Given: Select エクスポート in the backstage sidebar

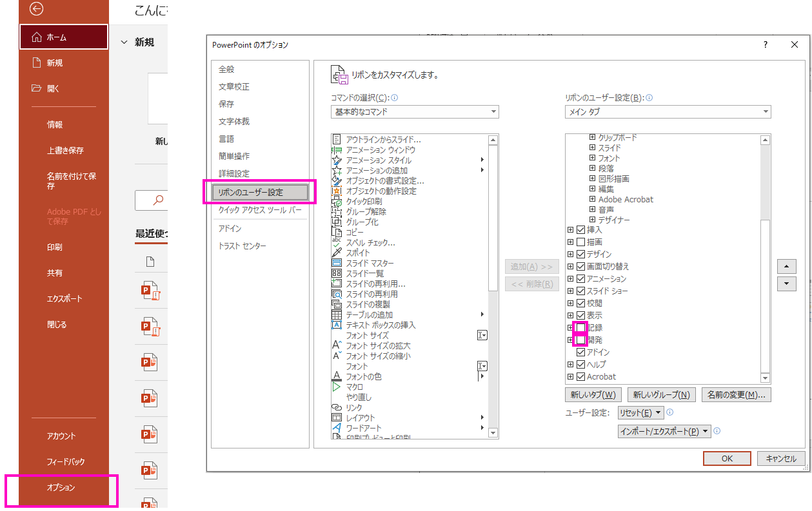Looking at the screenshot, I should click(x=64, y=298).
